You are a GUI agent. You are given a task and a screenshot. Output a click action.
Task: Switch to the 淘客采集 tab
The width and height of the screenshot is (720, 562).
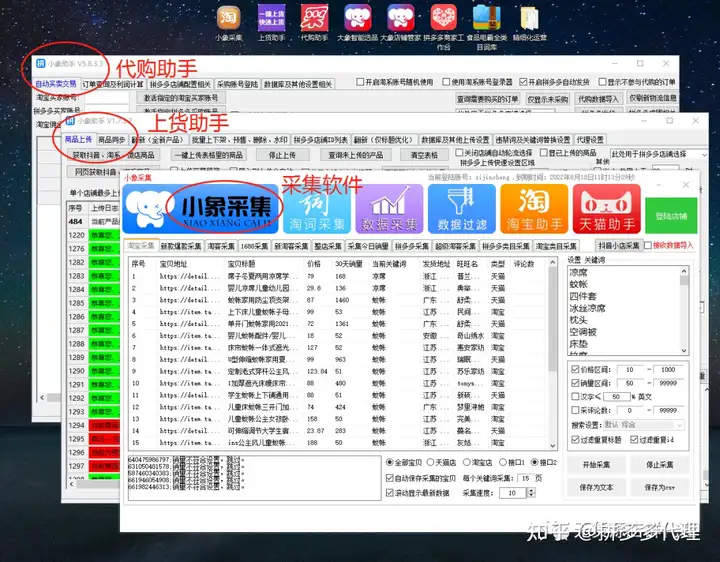221,246
